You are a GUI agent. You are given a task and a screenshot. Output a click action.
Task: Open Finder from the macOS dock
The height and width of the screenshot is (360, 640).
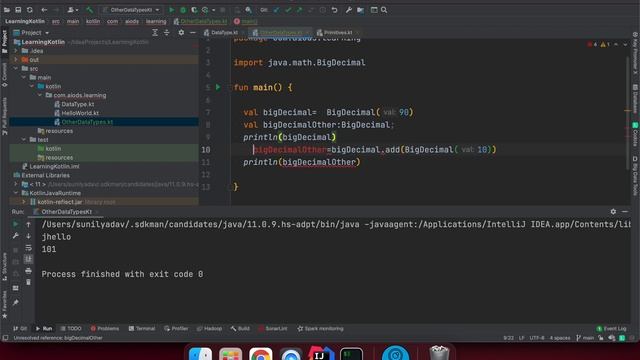200,354
